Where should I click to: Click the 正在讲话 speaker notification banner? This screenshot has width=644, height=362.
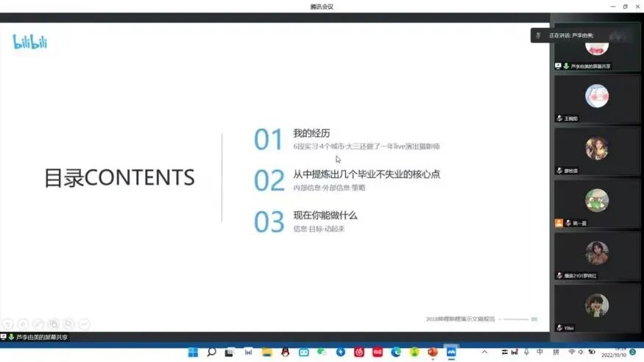(x=570, y=35)
